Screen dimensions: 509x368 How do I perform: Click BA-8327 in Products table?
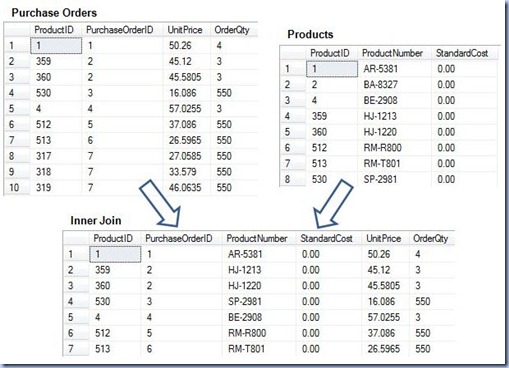pyautogui.click(x=381, y=85)
